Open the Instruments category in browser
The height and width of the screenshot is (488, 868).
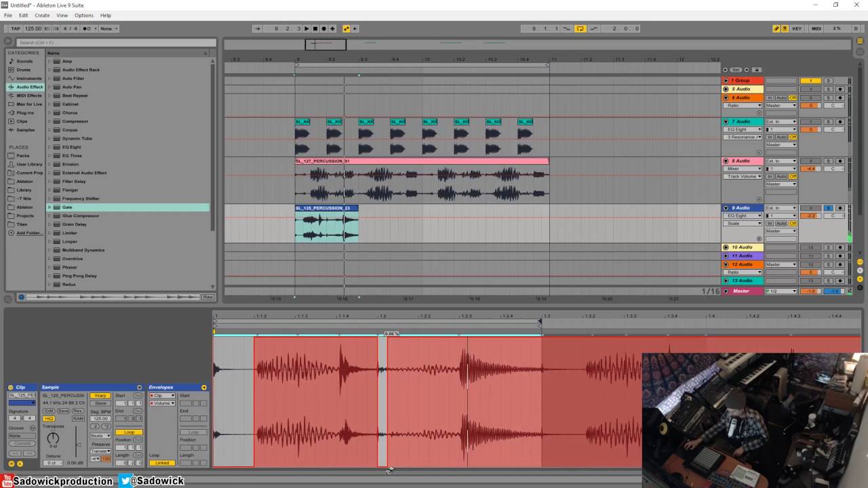(28, 78)
